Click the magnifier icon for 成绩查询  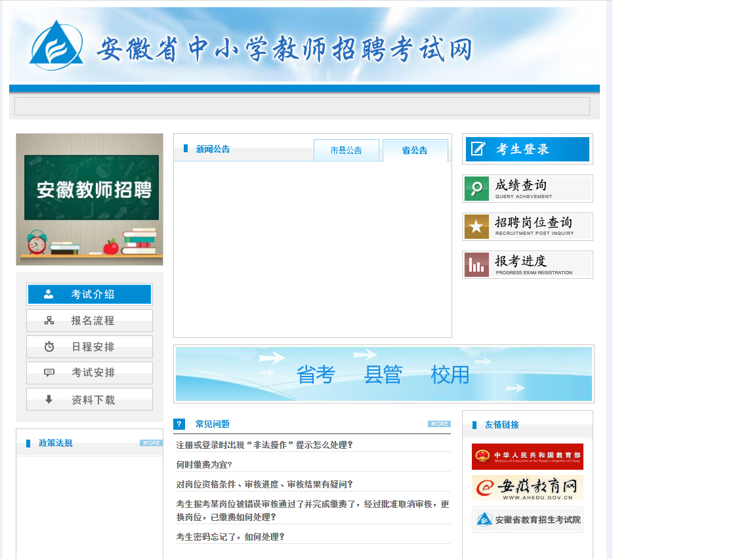coord(476,188)
